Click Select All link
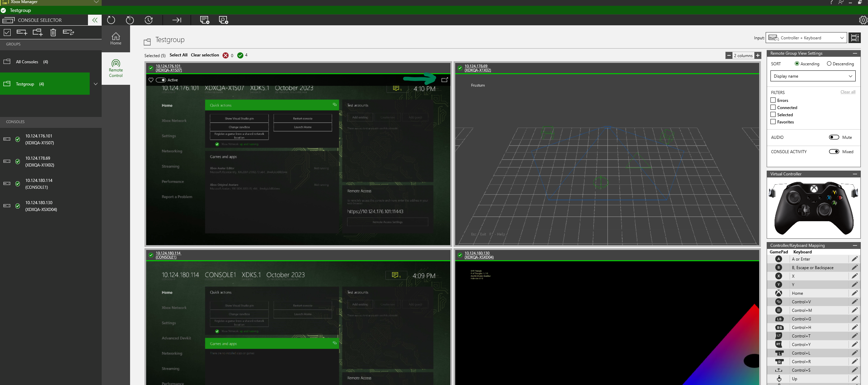Viewport: 868px width, 385px height. [x=178, y=55]
